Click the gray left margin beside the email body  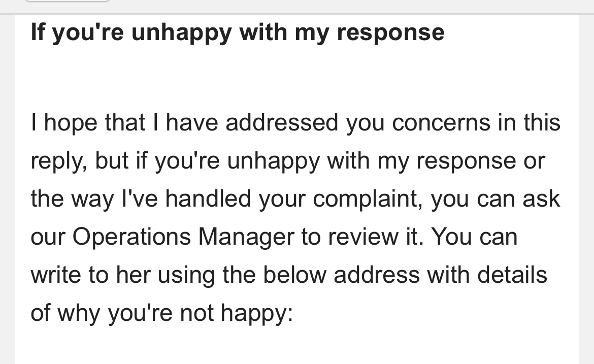tap(7, 189)
